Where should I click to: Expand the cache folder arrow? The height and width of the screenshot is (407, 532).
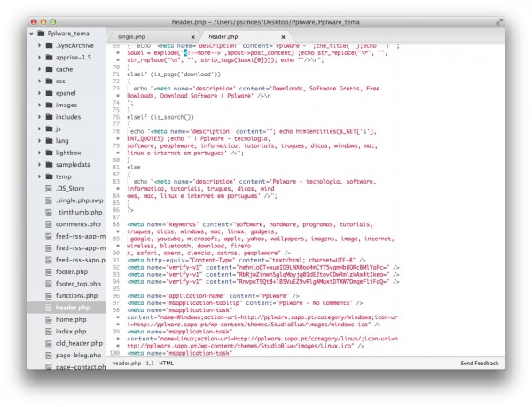click(39, 69)
